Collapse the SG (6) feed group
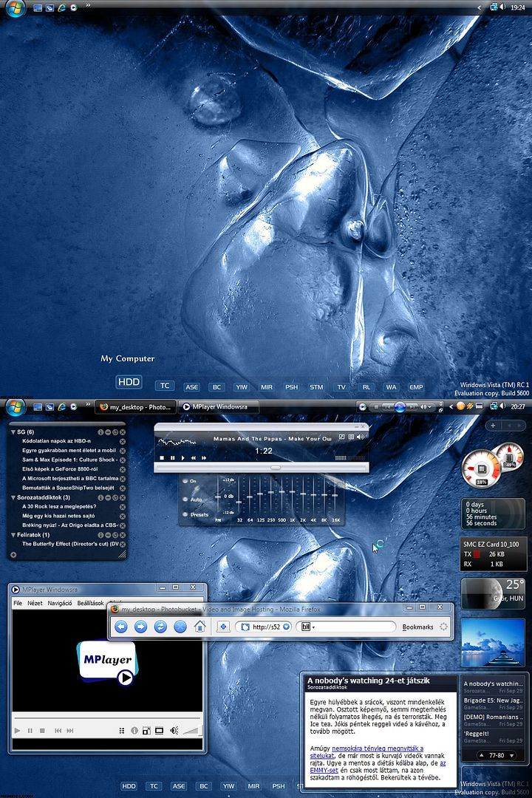Screen dimensions: 532x798 [x=13, y=432]
